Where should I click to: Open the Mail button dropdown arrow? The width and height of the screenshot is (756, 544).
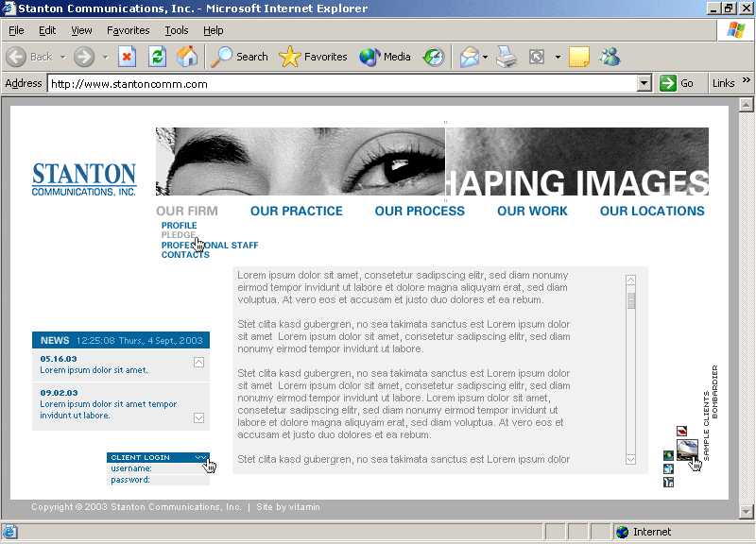click(x=485, y=57)
